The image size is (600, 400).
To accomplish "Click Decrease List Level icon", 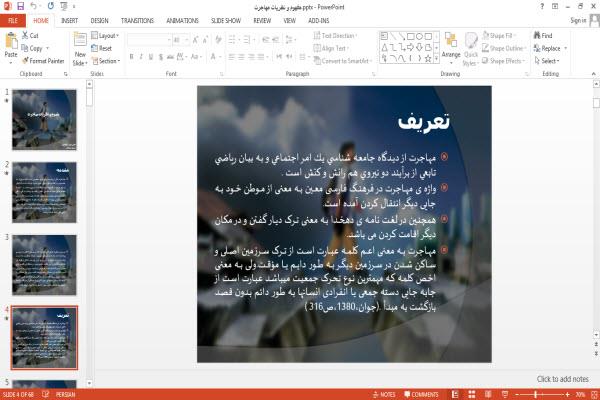I will pos(266,39).
